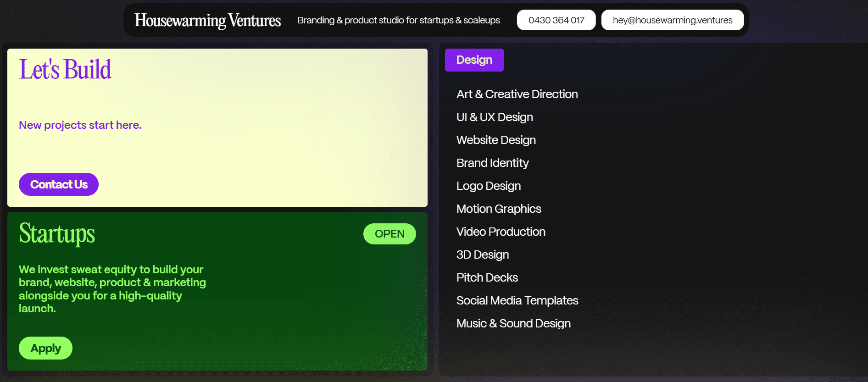
Task: Click New projects start here text
Action: (x=80, y=125)
